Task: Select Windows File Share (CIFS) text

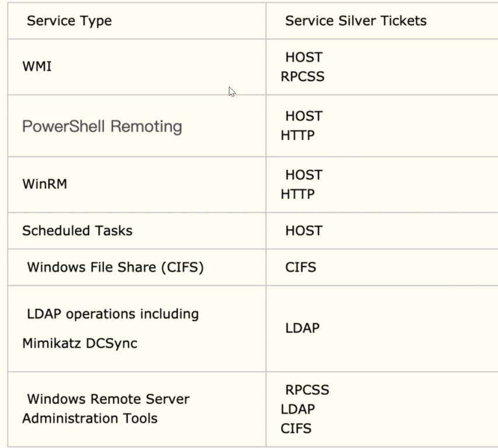Action: [x=115, y=267]
